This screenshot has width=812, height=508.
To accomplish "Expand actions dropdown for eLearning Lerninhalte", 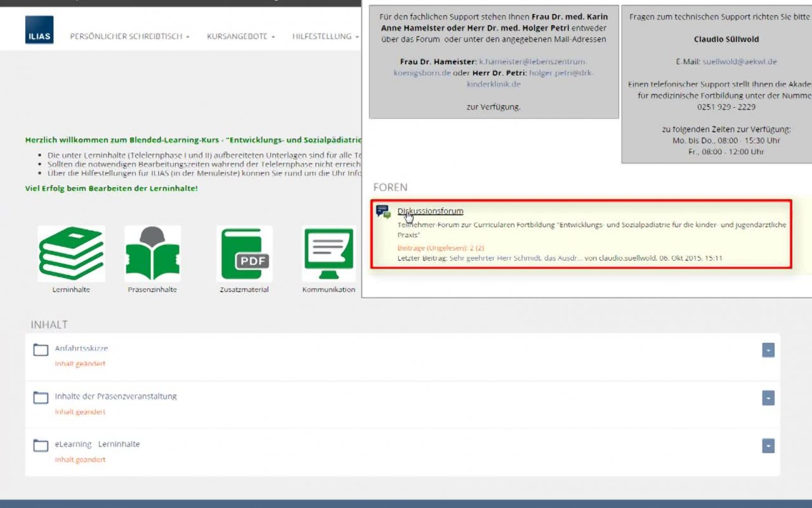I will [768, 446].
